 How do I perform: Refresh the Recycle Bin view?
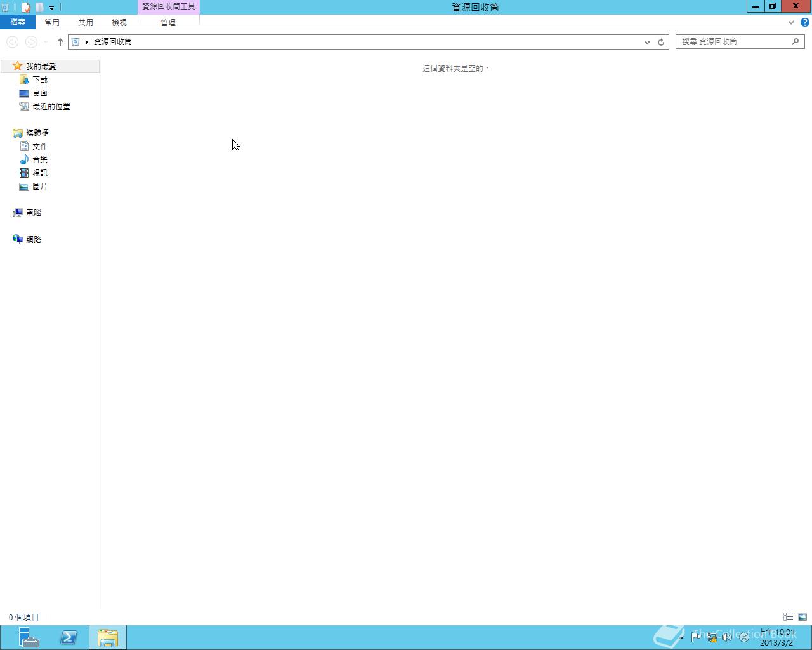(x=661, y=42)
